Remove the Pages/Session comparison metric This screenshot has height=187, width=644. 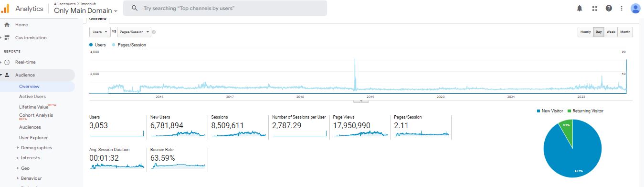tap(154, 32)
